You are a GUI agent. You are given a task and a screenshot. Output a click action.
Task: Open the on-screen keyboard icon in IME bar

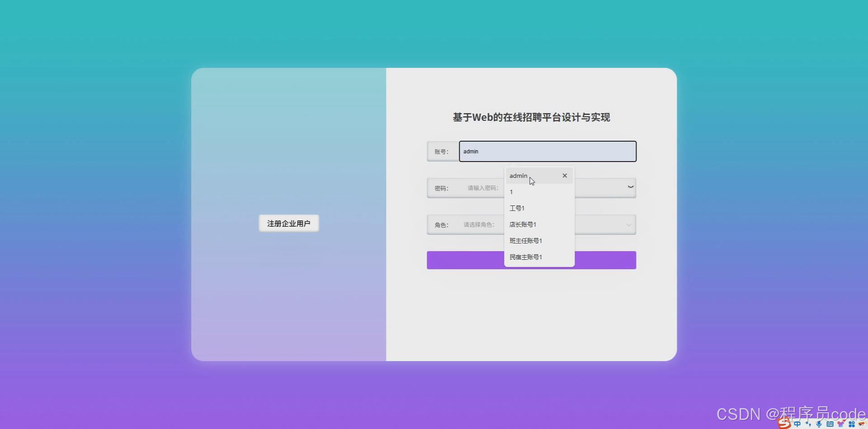click(x=830, y=424)
